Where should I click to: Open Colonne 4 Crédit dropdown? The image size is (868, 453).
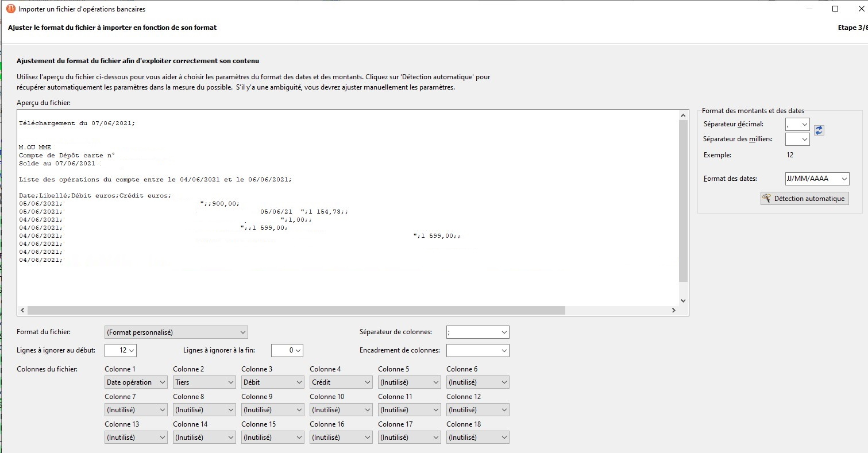point(341,382)
